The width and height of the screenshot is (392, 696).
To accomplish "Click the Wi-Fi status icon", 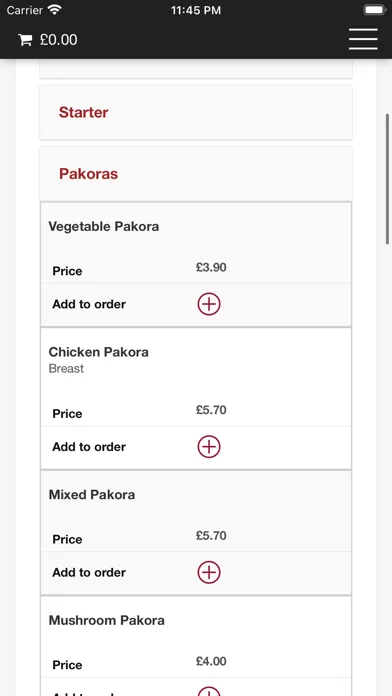I will [55, 10].
